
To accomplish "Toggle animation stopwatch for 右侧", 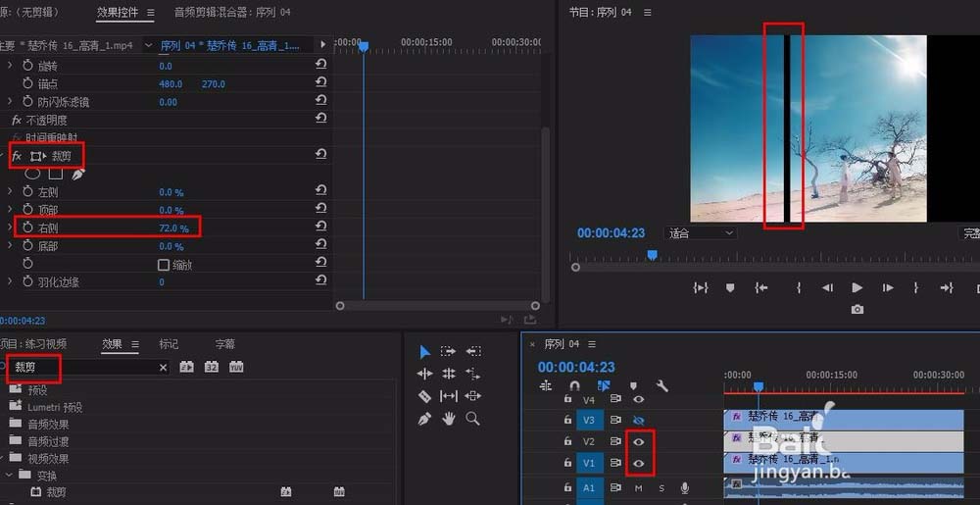I will click(x=27, y=227).
